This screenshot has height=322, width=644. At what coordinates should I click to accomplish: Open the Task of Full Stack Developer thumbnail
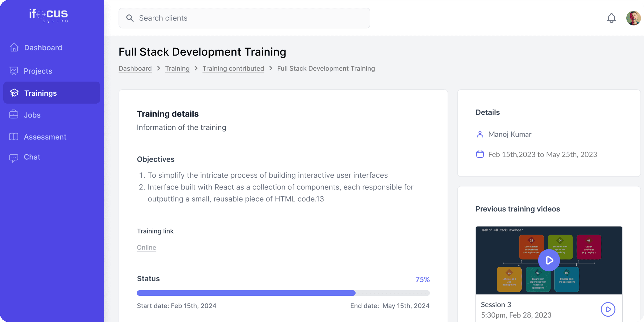549,260
